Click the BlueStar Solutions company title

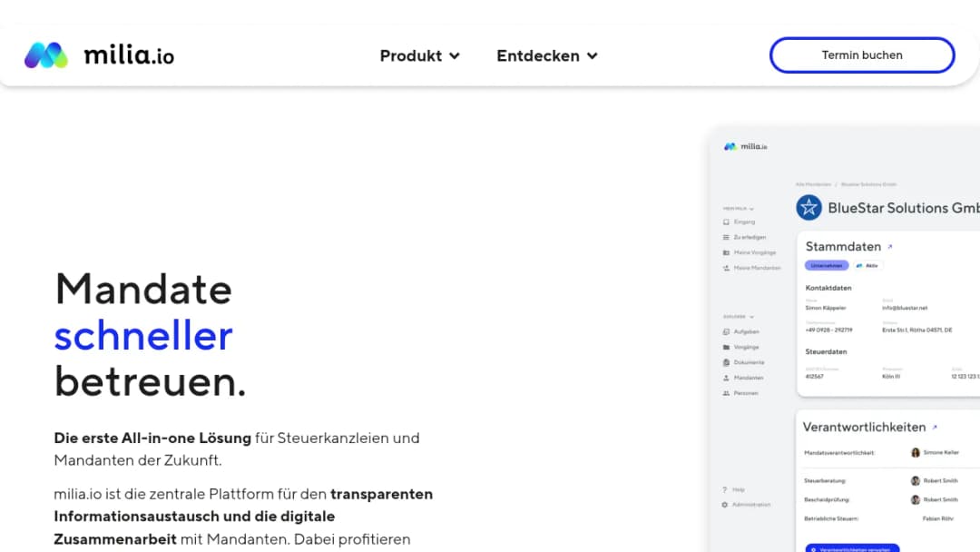point(904,208)
